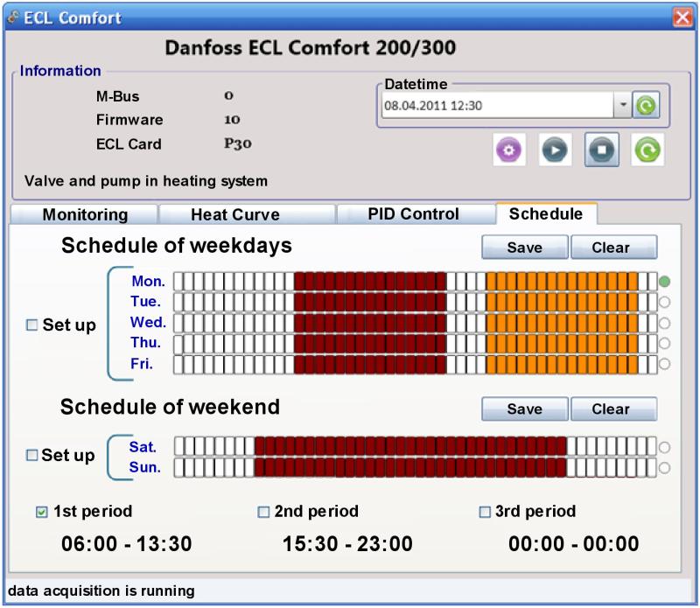
Task: Click the M-Bus label
Action: click(118, 96)
